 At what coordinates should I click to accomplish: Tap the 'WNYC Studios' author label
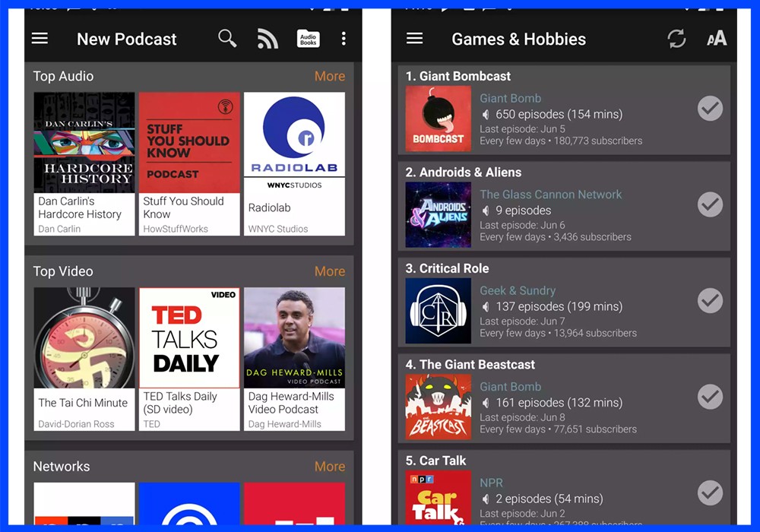tap(277, 229)
